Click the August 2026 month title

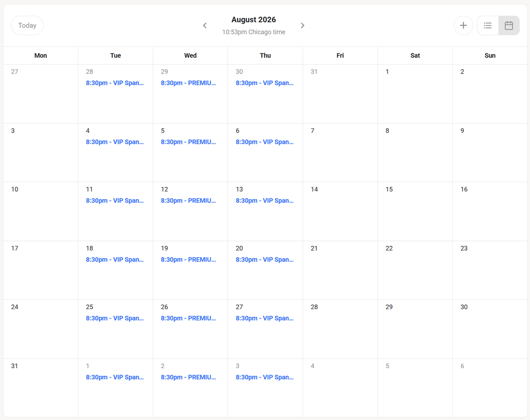coord(253,20)
